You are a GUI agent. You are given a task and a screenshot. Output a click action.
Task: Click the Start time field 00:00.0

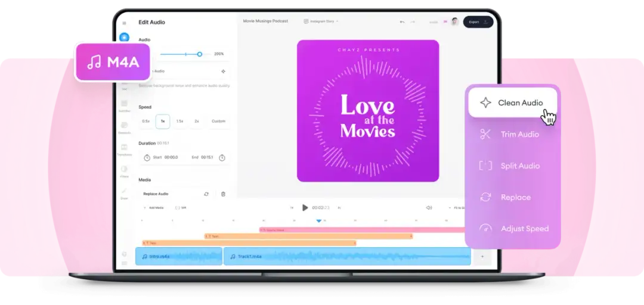point(171,157)
